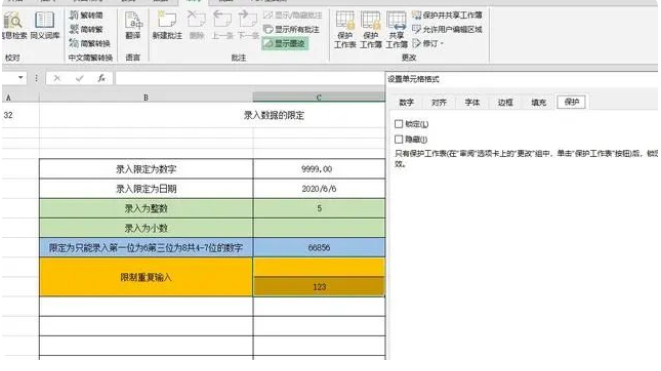This screenshot has width=661, height=371.
Task: Click Protect and Share Workbook (保护并共享工作簿)
Action: [x=447, y=16]
